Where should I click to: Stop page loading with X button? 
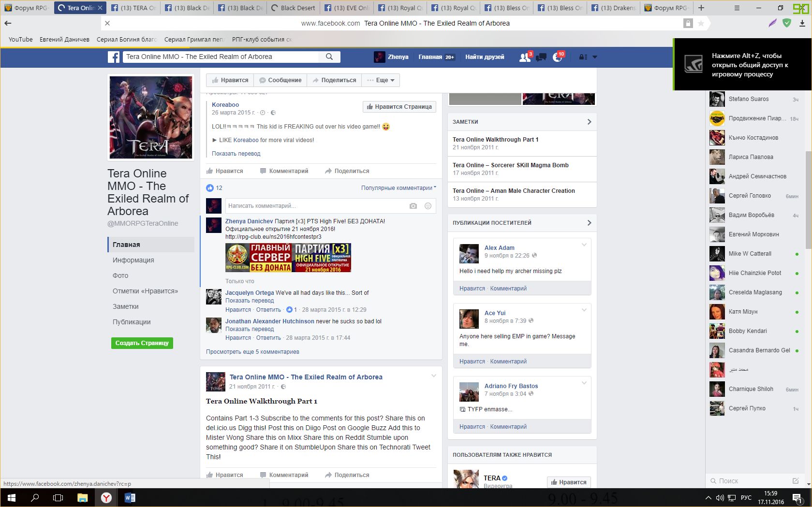(107, 23)
